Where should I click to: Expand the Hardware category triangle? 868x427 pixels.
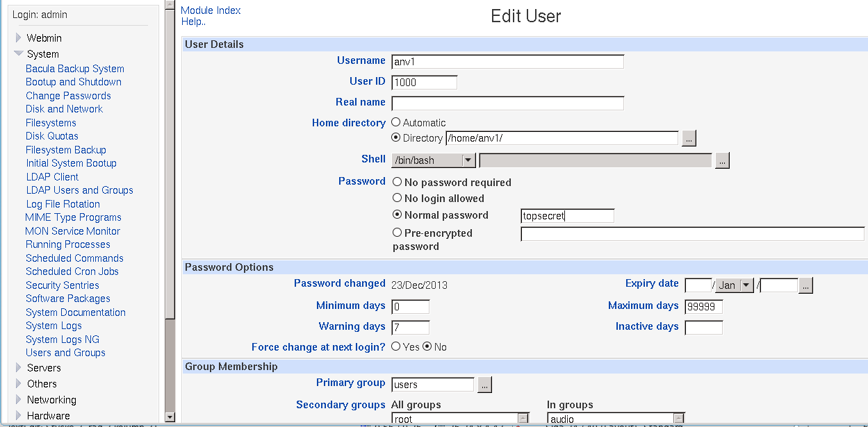(19, 416)
